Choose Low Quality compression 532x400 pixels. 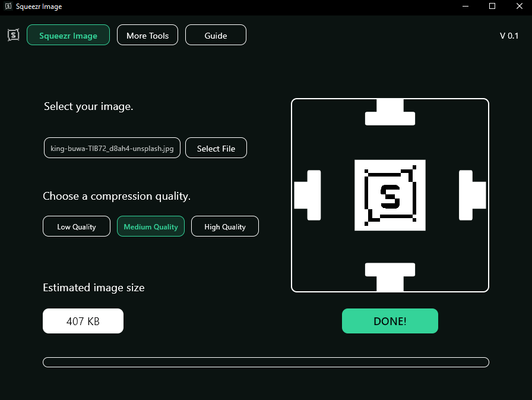click(x=77, y=226)
